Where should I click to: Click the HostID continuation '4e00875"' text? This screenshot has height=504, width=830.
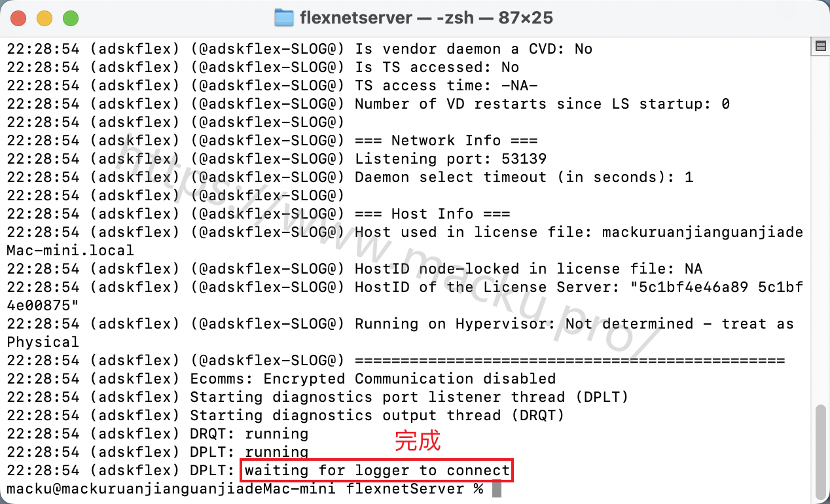pos(43,306)
